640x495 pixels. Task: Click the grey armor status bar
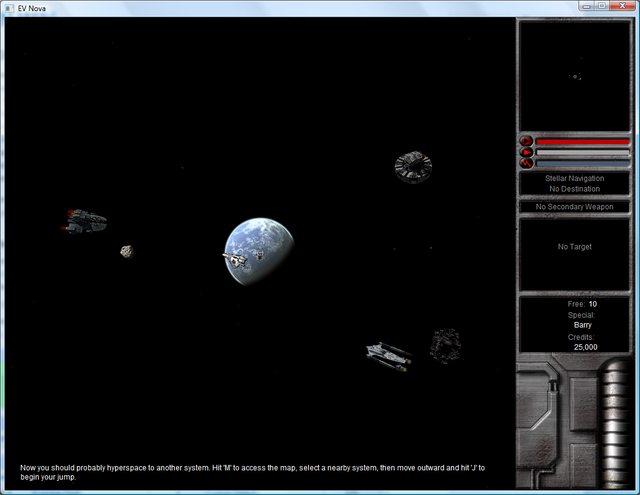click(582, 153)
